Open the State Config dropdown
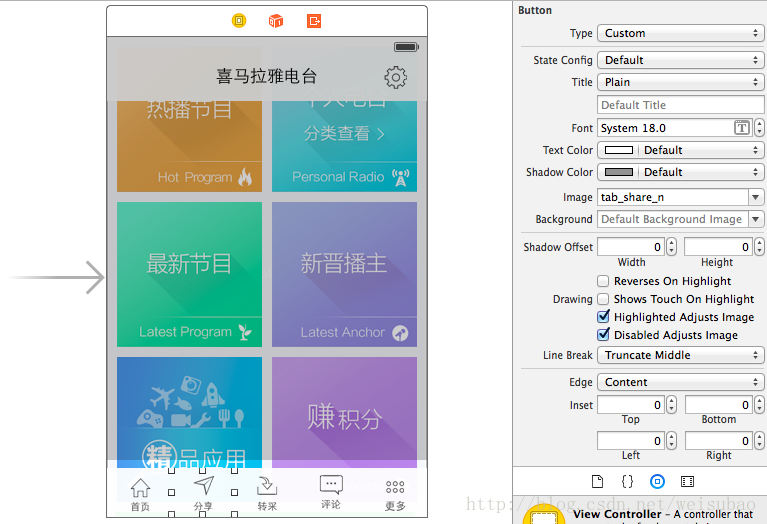The height and width of the screenshot is (524, 767). click(680, 60)
